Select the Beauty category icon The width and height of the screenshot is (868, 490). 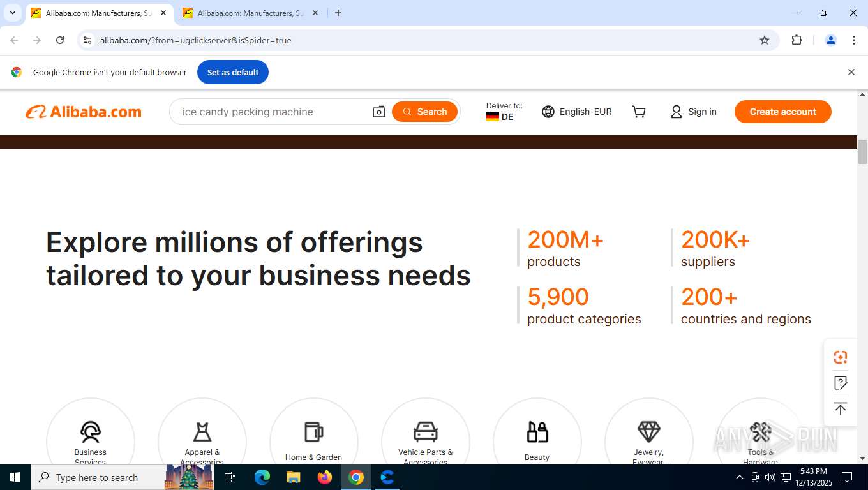(x=537, y=432)
